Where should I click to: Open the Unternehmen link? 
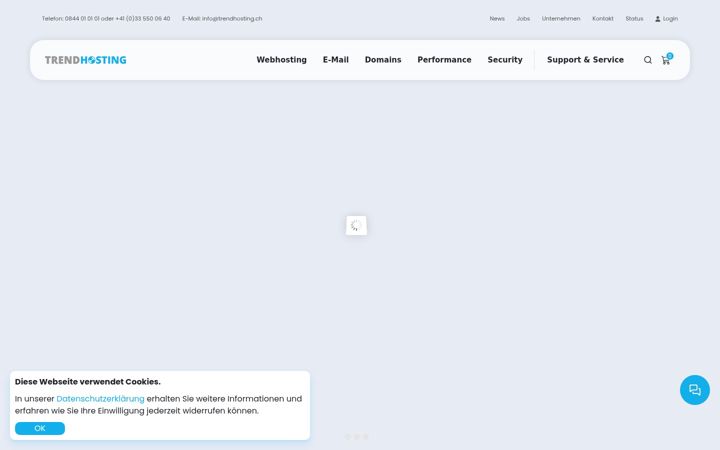pyautogui.click(x=561, y=19)
